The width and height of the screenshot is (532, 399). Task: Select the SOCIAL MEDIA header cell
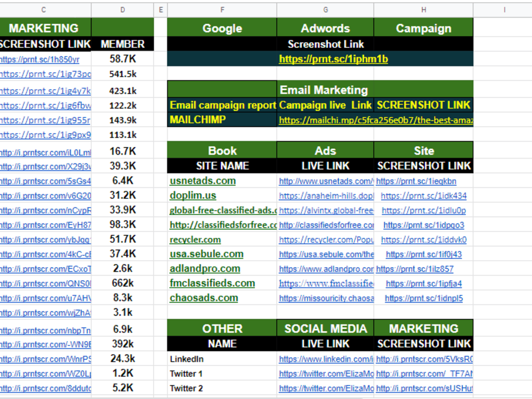(326, 328)
